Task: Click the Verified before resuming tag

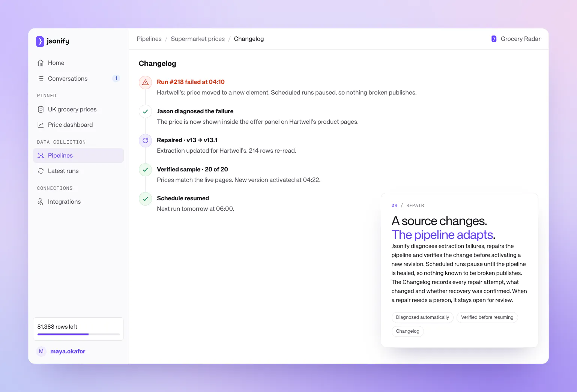Action: pos(487,317)
